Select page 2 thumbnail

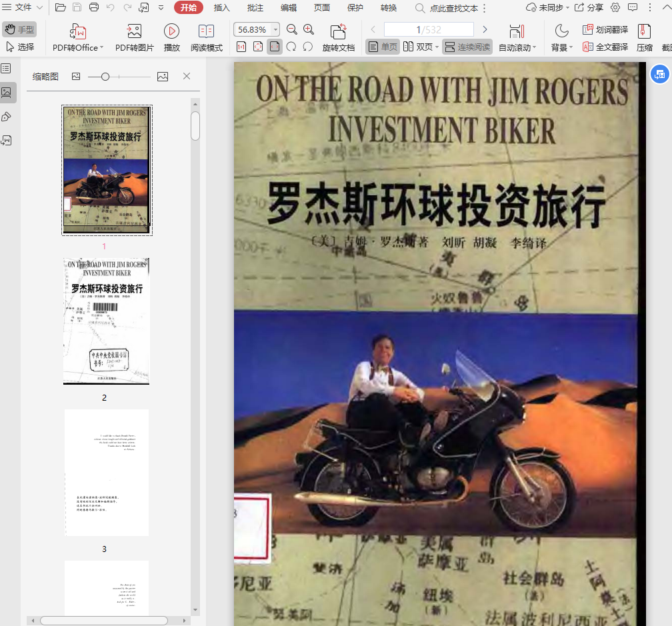106,321
